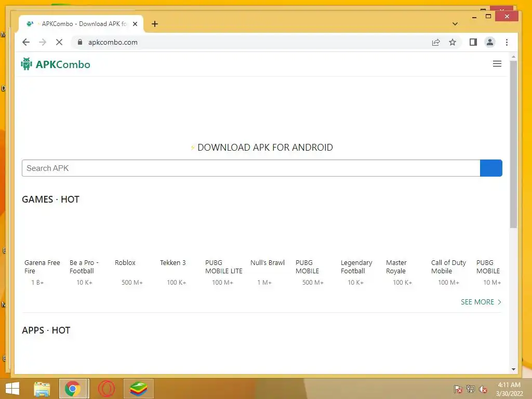Click the address bar showing apkcombo.com

pos(251,42)
